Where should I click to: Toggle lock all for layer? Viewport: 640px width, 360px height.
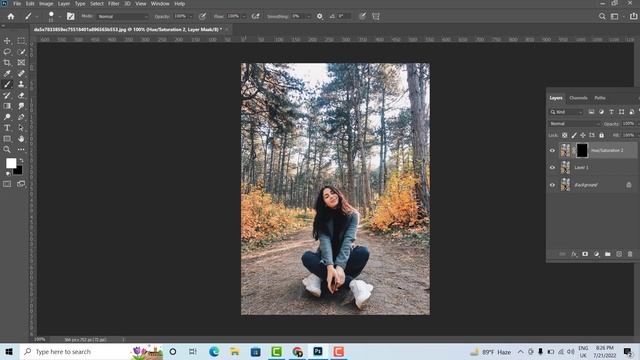click(601, 135)
